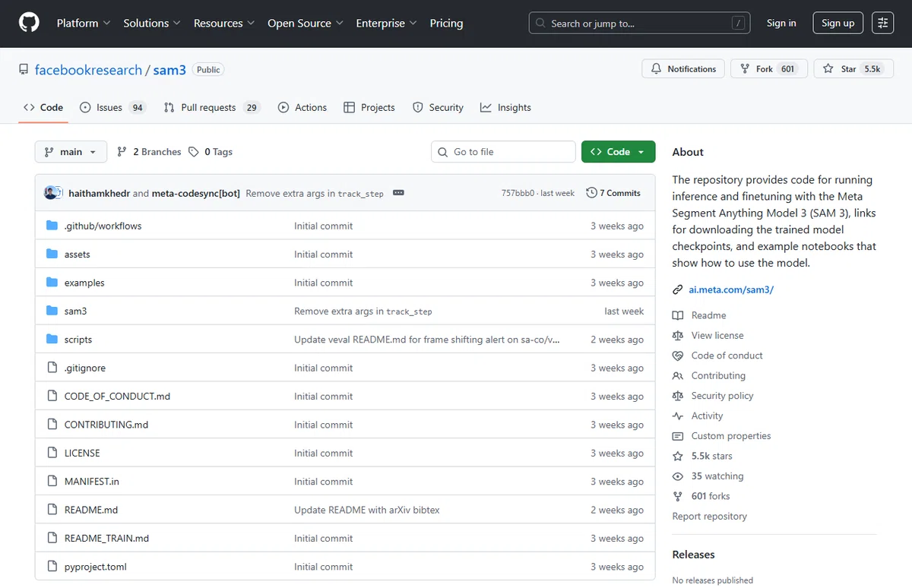Click the Search or jump to field
Viewport: 912px width, 588px height.
[639, 24]
